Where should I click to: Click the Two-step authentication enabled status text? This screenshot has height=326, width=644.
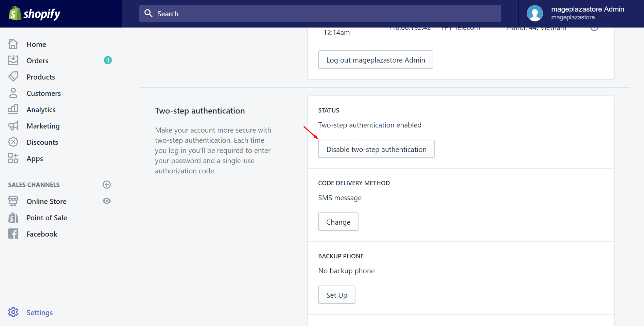370,125
